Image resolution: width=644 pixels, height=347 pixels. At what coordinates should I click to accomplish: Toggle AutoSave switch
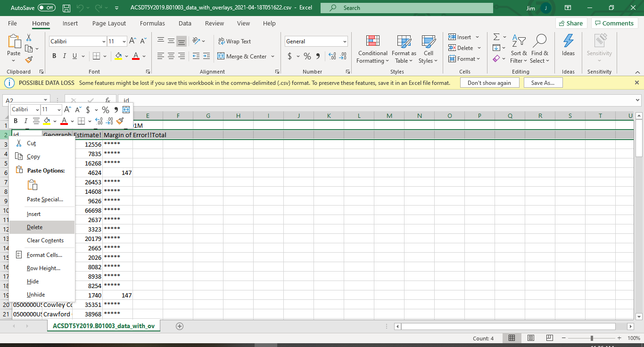pyautogui.click(x=46, y=8)
